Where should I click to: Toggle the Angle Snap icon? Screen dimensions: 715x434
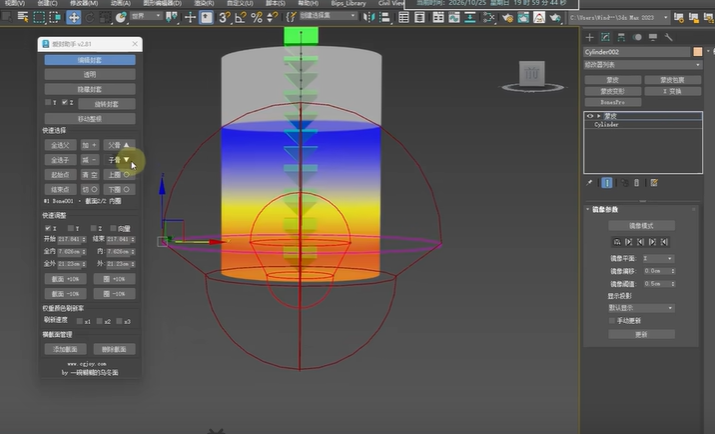(x=240, y=17)
